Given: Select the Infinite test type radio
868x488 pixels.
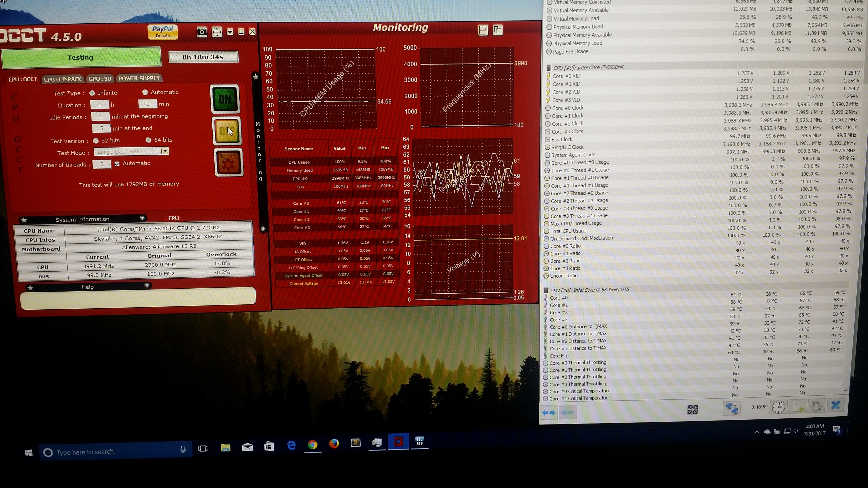Looking at the screenshot, I should tap(92, 93).
